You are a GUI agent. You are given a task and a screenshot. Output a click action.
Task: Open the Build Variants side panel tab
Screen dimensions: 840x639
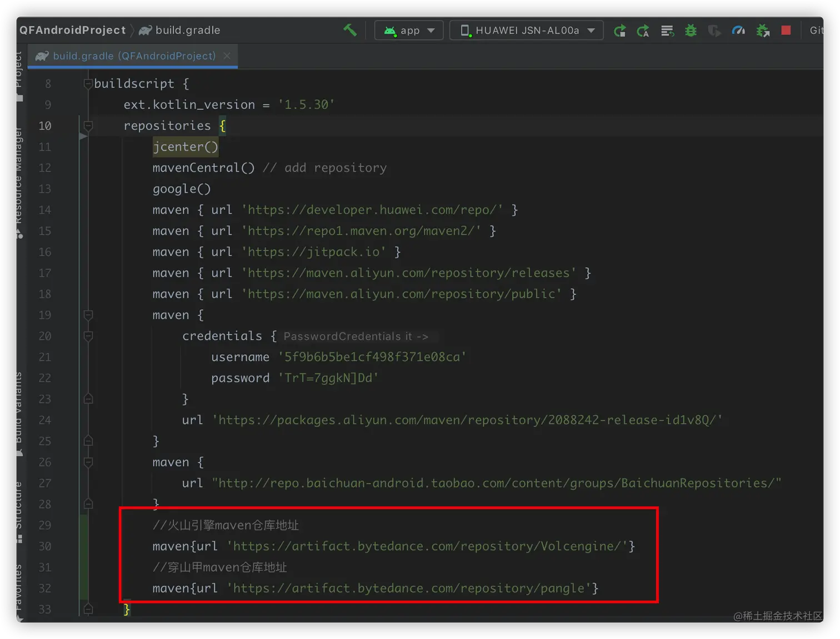click(18, 414)
